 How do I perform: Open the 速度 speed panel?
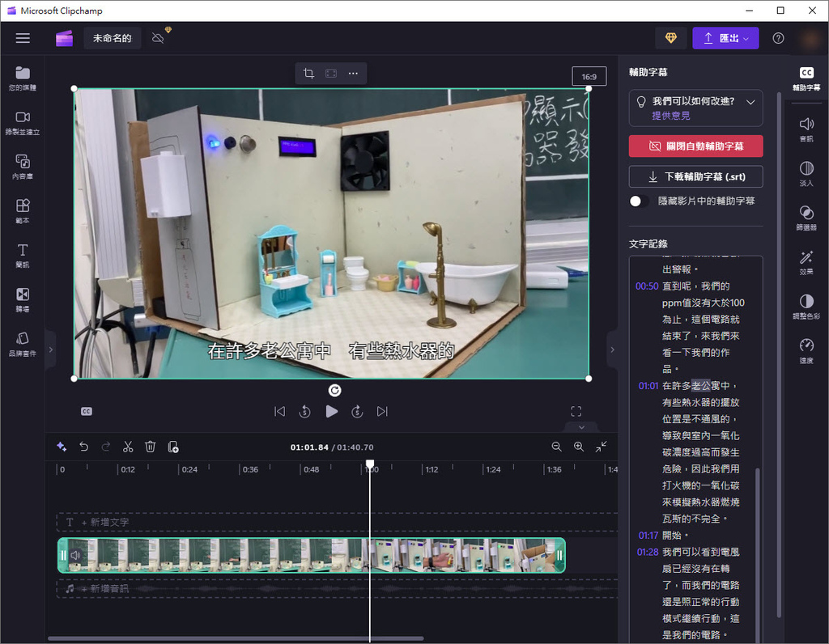pos(806,351)
